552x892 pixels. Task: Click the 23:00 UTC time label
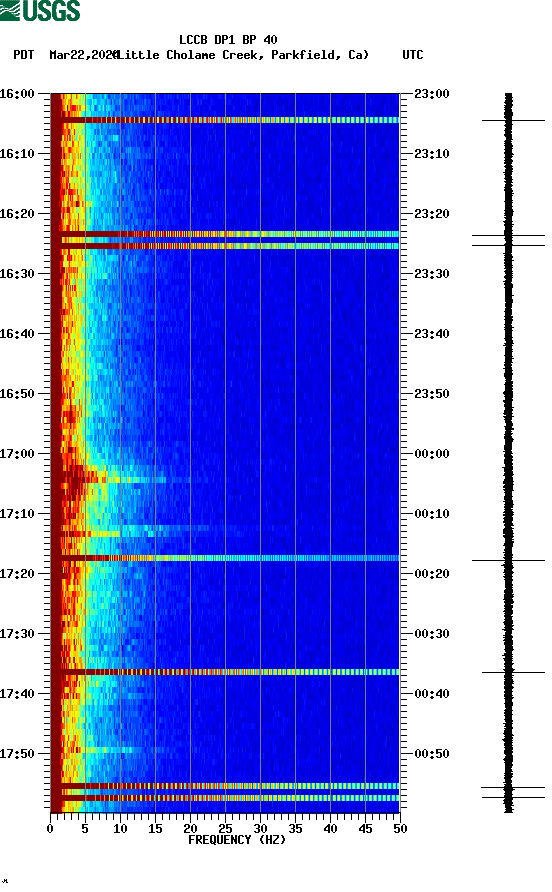tap(432, 94)
